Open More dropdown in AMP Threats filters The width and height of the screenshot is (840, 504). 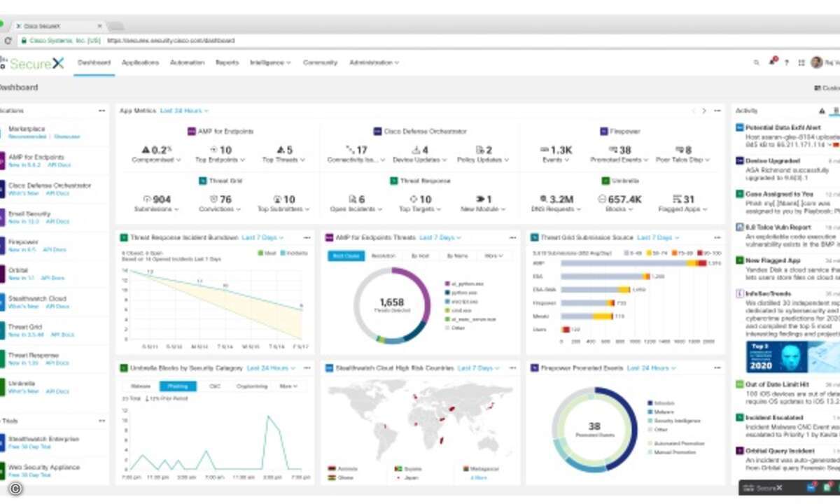point(493,256)
